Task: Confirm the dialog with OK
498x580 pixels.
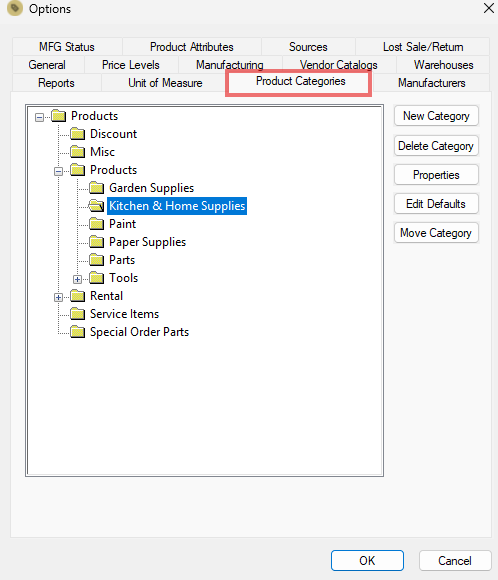Action: point(367,560)
